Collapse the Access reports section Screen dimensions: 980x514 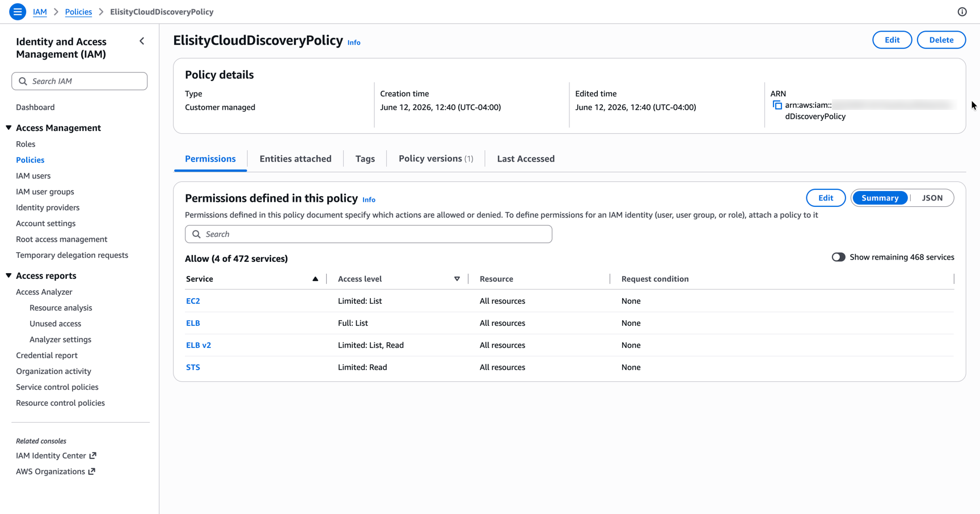pos(9,275)
